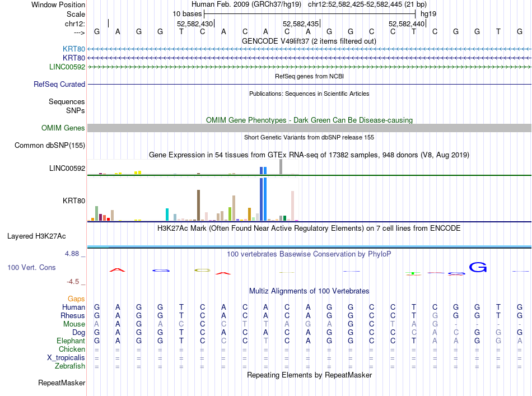Open the 'Short Genetic Variants from dbSNP' title
The height and width of the screenshot is (396, 532).
pyautogui.click(x=309, y=137)
